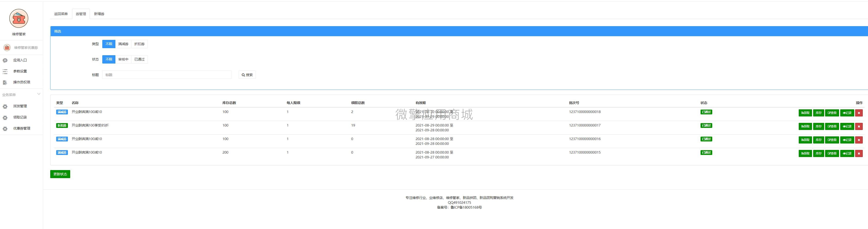Viewport: 868px width, 229px height.
Task: Click the 更新状态 button
Action: click(x=60, y=174)
